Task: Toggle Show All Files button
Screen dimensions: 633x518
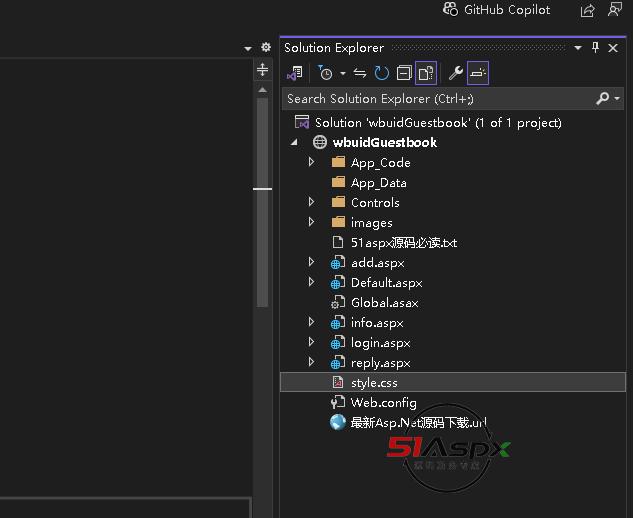Action: coord(426,73)
